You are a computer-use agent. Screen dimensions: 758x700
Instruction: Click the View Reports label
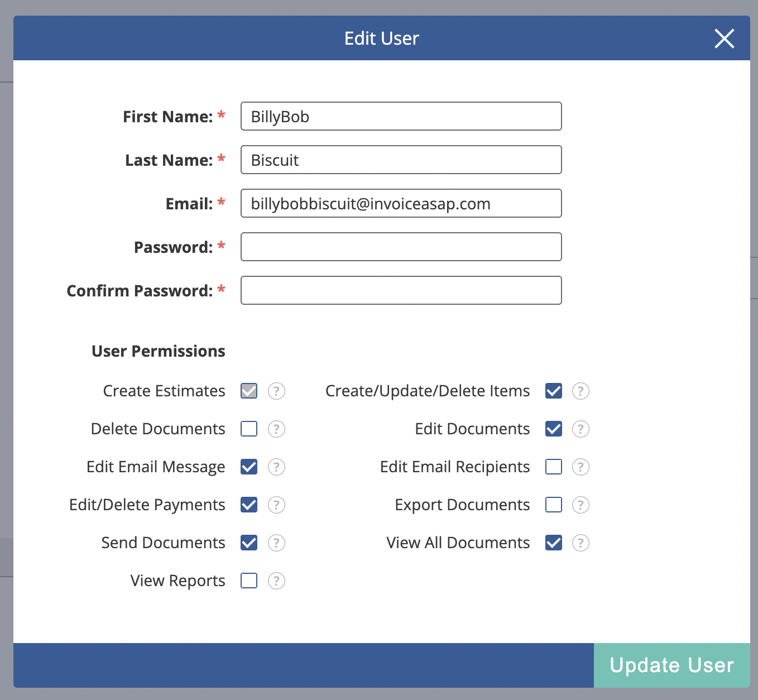coord(178,581)
